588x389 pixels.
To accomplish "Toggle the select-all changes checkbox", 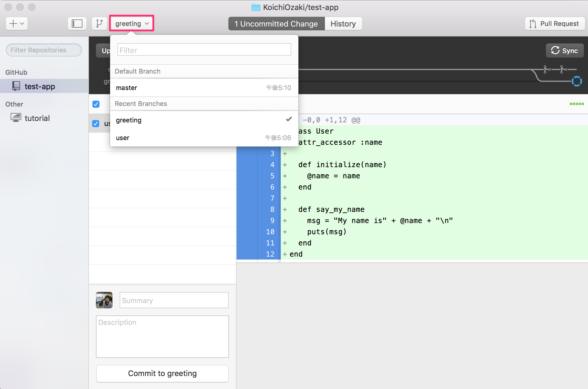I will click(96, 104).
